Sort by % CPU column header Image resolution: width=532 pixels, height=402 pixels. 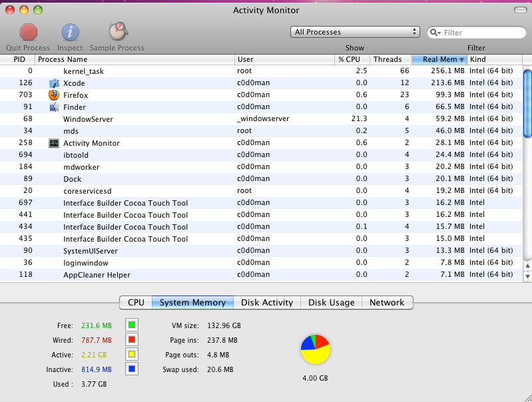click(x=352, y=59)
